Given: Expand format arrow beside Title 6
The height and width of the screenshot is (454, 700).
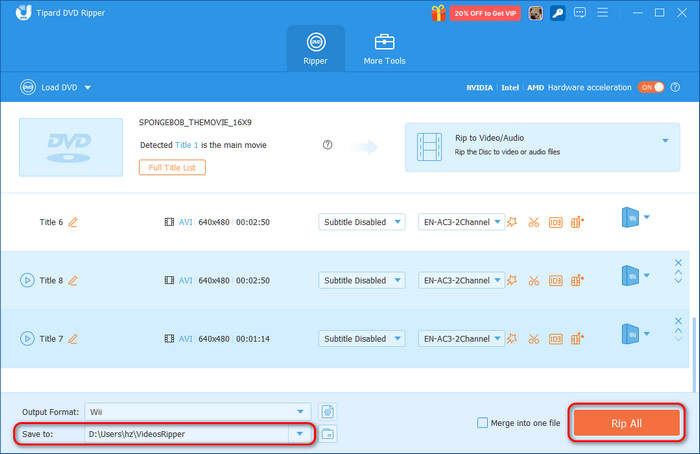Looking at the screenshot, I should [647, 217].
